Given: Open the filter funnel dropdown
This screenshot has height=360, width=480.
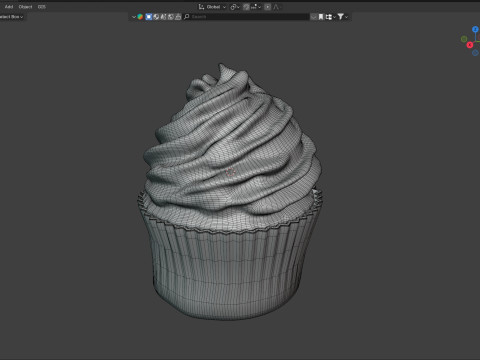Looking at the screenshot, I should tap(342, 17).
